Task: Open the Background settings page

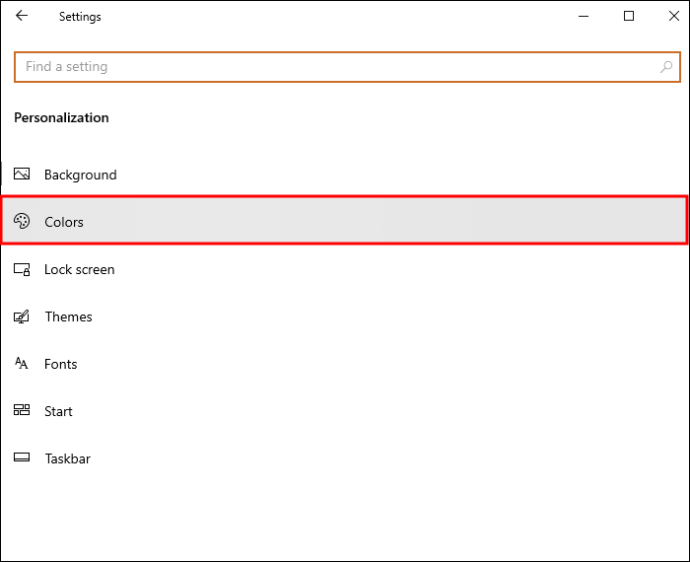Action: [80, 175]
